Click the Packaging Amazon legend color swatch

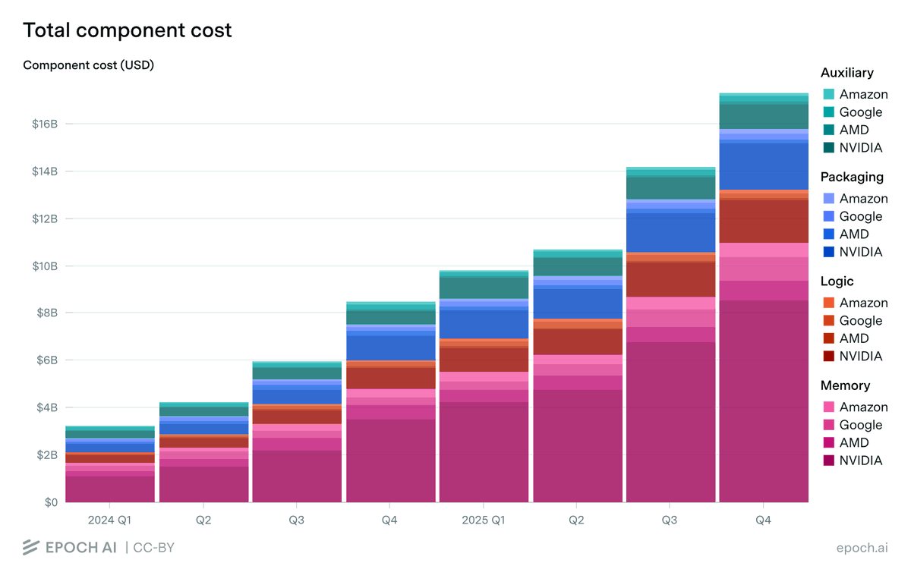(829, 198)
